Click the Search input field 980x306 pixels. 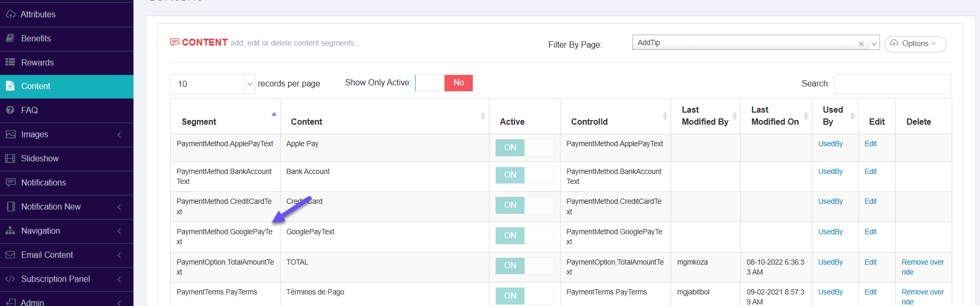tap(892, 84)
